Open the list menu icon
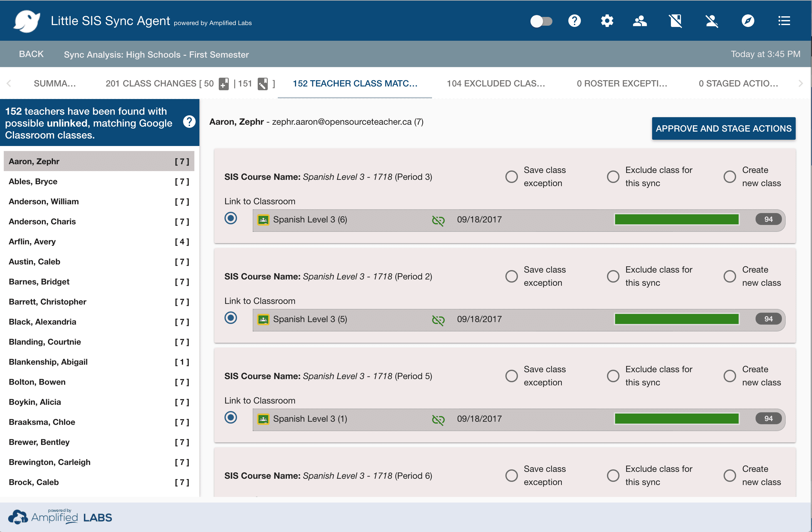The image size is (812, 532). pyautogui.click(x=784, y=21)
